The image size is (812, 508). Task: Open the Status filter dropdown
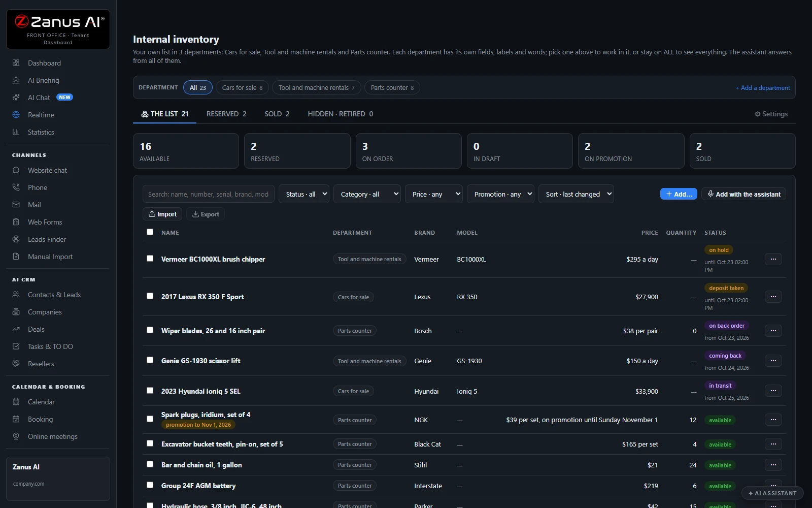(304, 194)
